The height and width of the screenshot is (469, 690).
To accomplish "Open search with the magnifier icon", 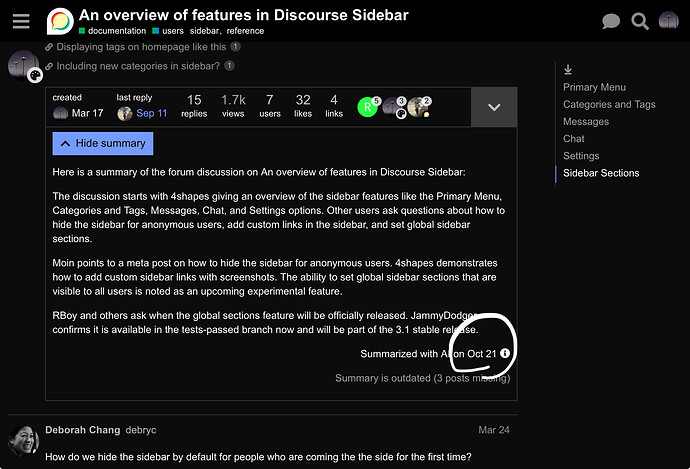I will pyautogui.click(x=640, y=21).
